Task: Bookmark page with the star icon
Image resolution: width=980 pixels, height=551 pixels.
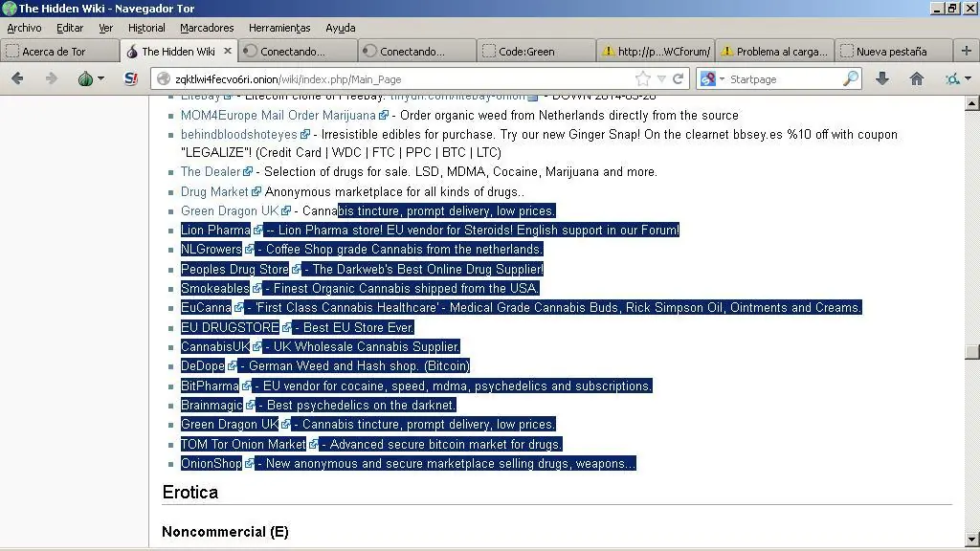Action: point(642,78)
